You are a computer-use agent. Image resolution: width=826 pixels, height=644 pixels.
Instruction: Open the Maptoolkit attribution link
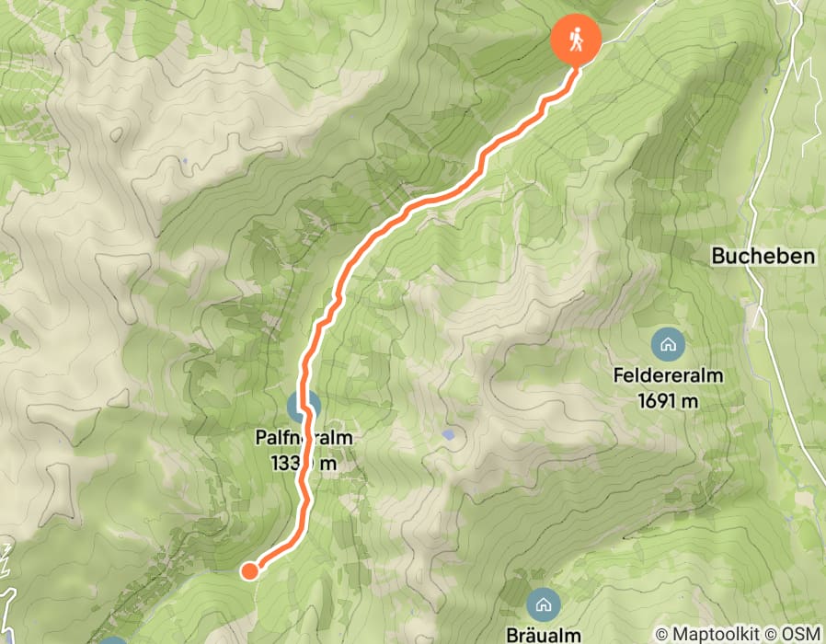click(x=707, y=634)
